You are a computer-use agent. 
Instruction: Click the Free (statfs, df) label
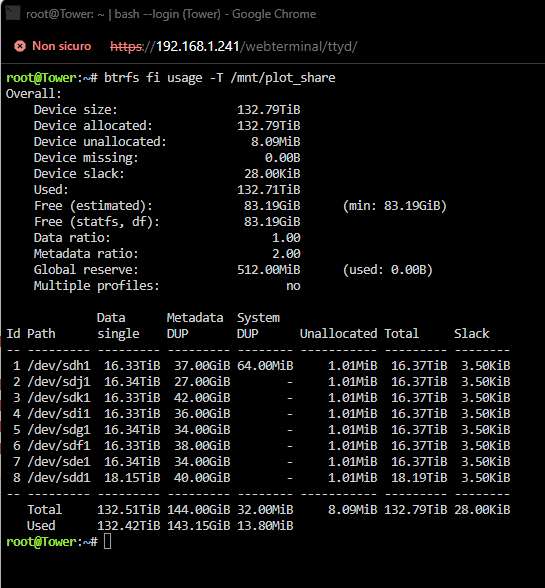pyautogui.click(x=97, y=222)
